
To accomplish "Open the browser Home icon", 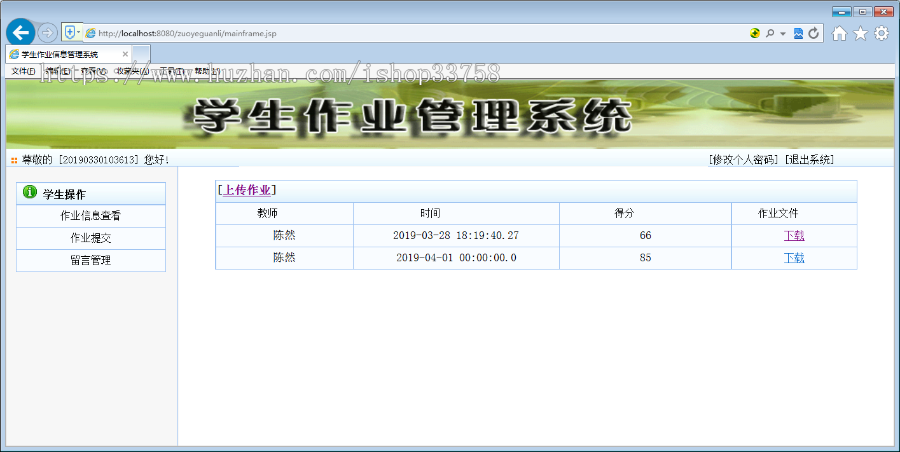I will pos(839,33).
